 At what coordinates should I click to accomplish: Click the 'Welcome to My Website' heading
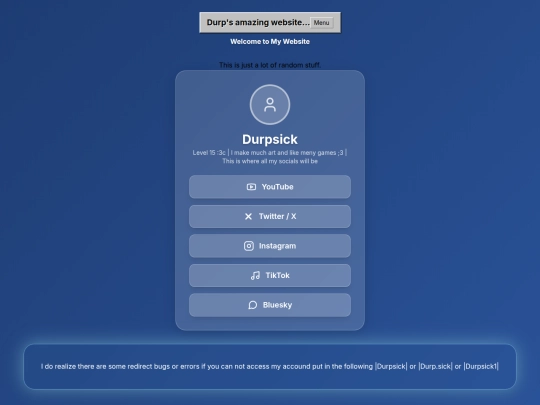[x=270, y=42]
